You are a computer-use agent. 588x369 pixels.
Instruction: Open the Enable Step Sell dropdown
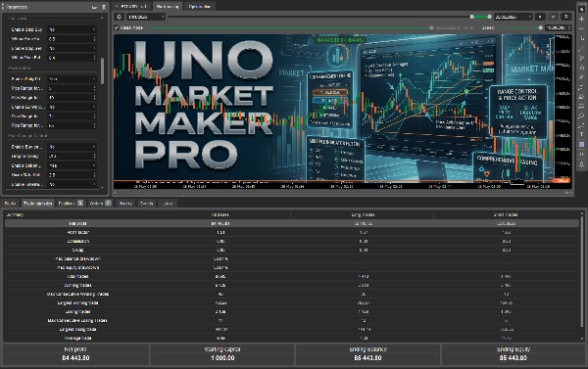click(72, 48)
